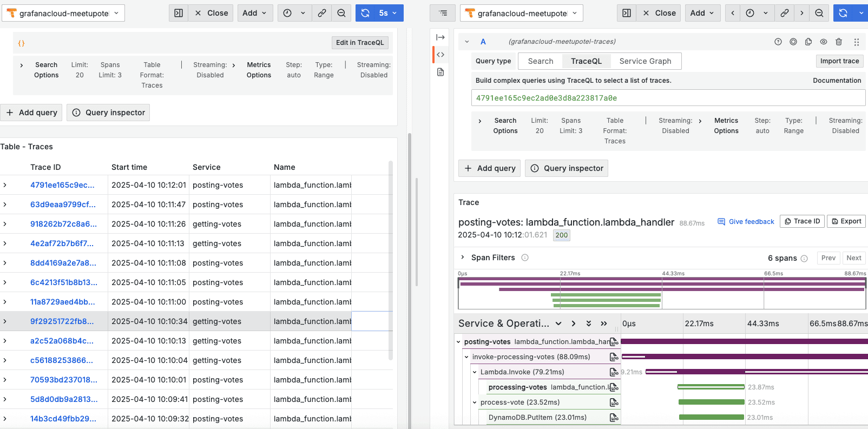Duplicate query A with copy icon
This screenshot has height=429, width=868.
[808, 42]
